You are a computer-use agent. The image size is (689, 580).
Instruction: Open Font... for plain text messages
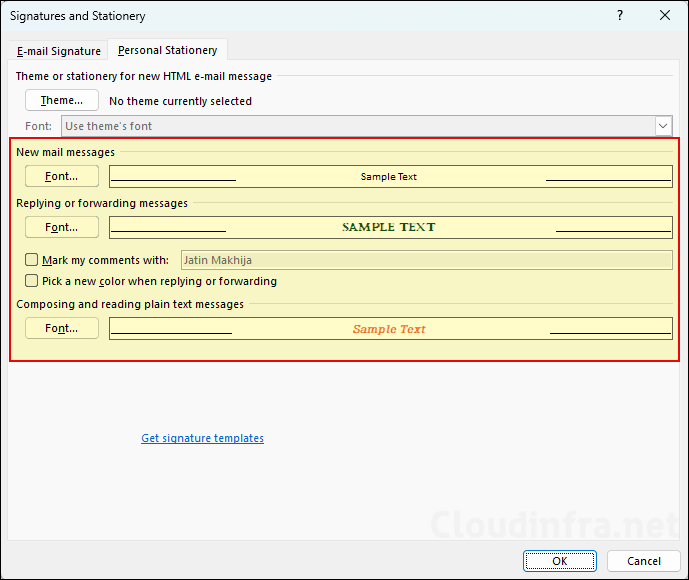[62, 328]
